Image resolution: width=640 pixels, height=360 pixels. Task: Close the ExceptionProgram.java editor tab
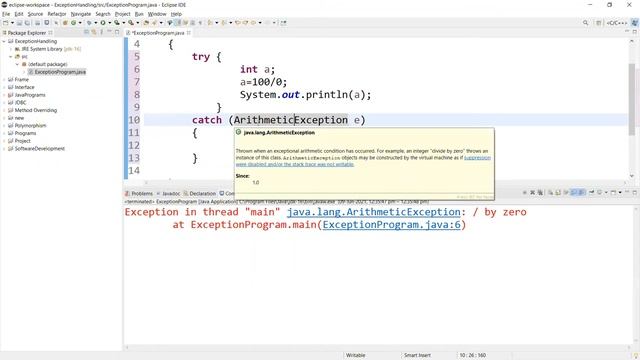pyautogui.click(x=189, y=33)
